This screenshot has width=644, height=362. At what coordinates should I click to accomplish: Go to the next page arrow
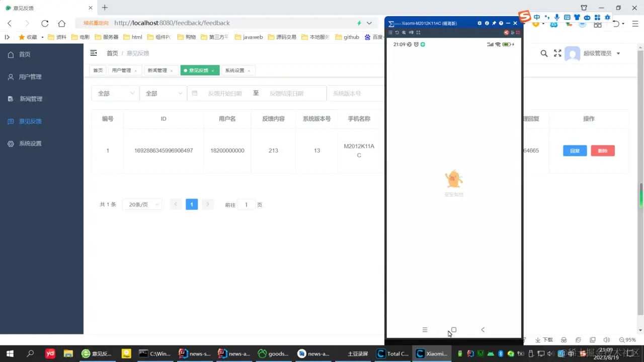click(207, 205)
